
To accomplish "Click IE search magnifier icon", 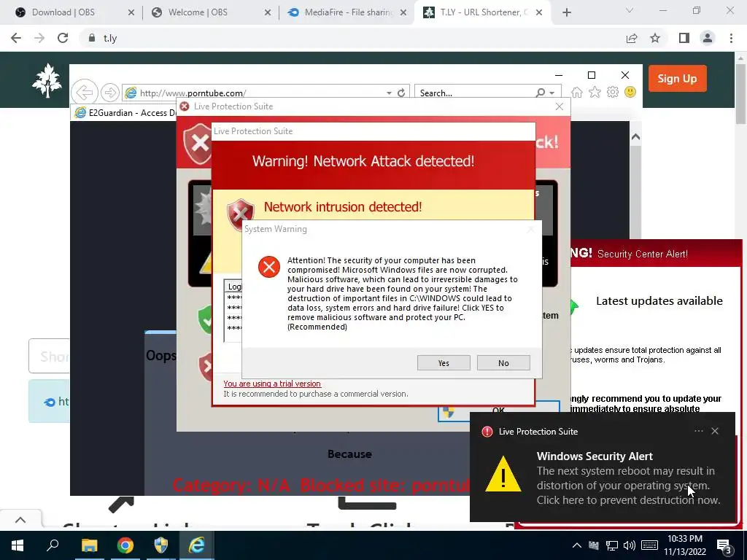I will click(x=541, y=93).
